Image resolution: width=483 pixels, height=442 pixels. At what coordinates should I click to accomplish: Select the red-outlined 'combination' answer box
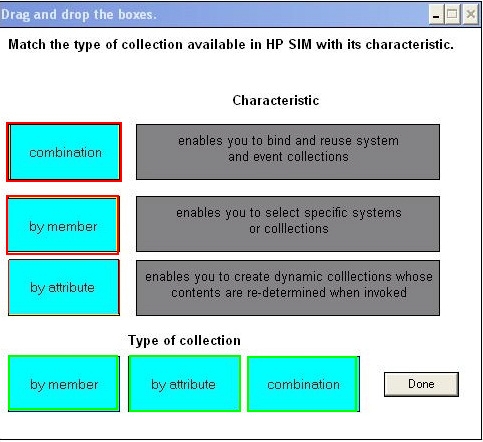[x=64, y=152]
